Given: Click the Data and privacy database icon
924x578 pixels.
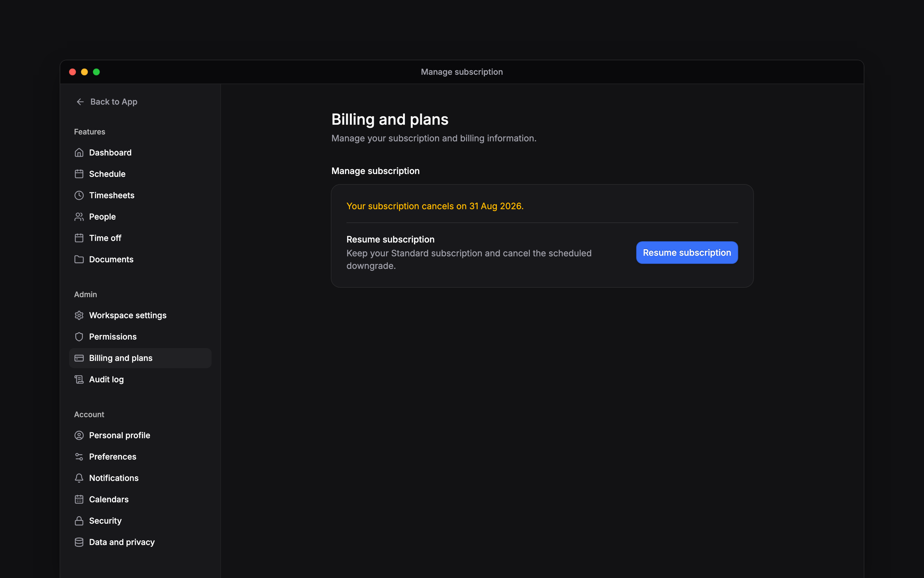Looking at the screenshot, I should [79, 543].
